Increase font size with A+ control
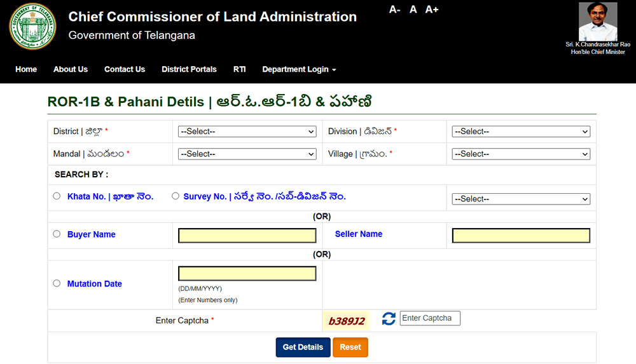 click(432, 10)
